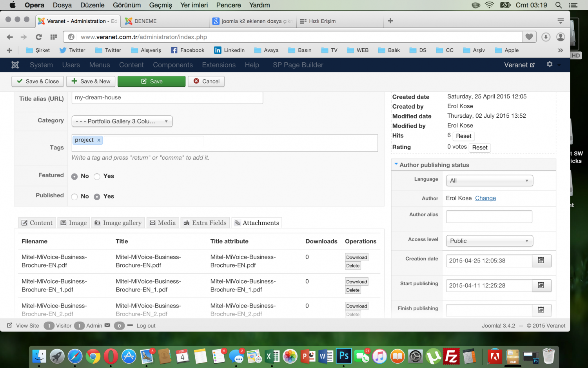Open the Components menu
Image resolution: width=588 pixels, height=368 pixels.
point(172,65)
